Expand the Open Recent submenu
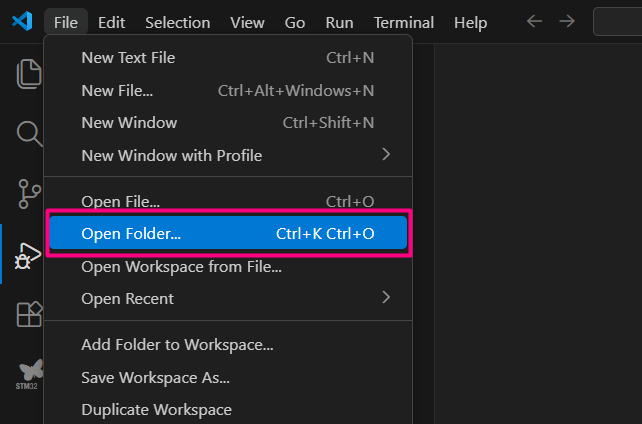 228,298
